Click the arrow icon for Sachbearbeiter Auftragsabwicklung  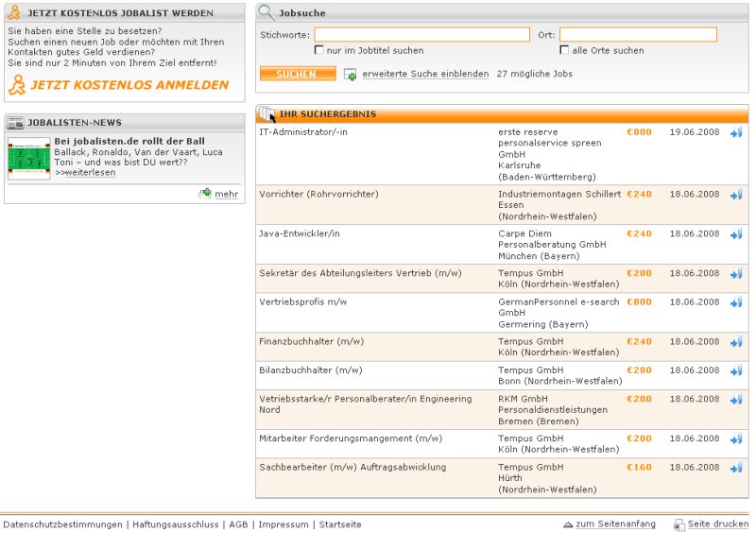coord(736,468)
